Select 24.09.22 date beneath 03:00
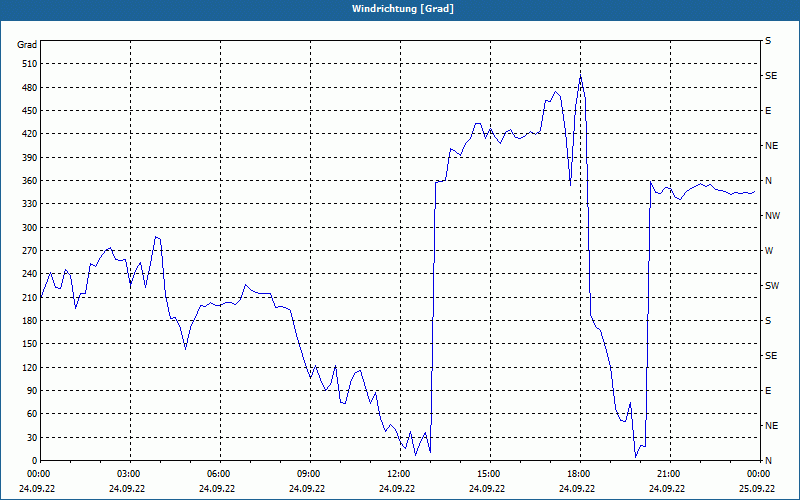 pos(127,489)
